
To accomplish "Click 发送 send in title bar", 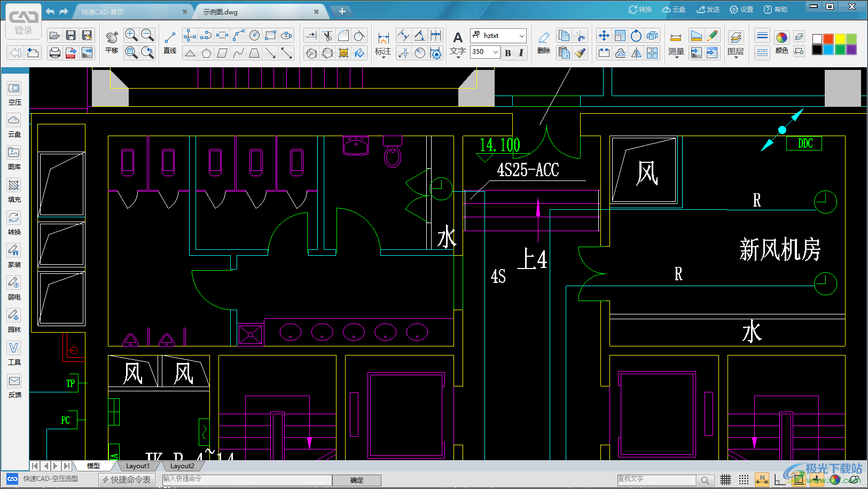I will tap(708, 10).
